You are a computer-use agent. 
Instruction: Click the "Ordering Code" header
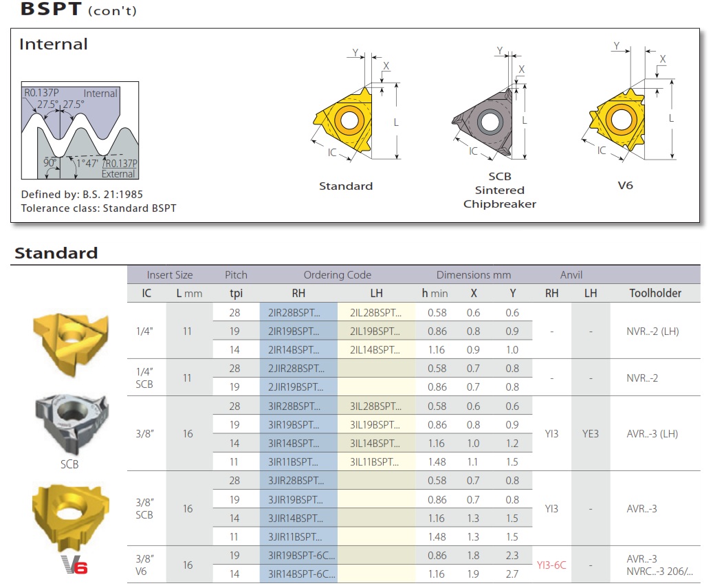(x=338, y=275)
